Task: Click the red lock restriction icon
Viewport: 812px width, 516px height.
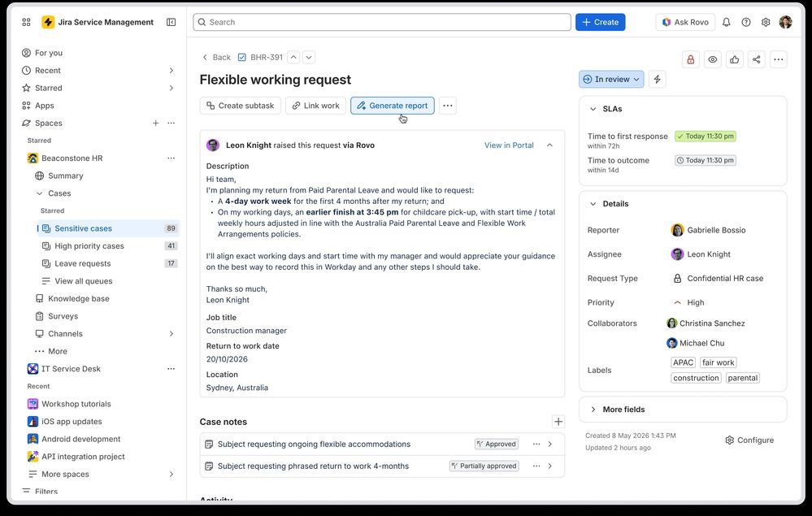Action: coord(691,59)
